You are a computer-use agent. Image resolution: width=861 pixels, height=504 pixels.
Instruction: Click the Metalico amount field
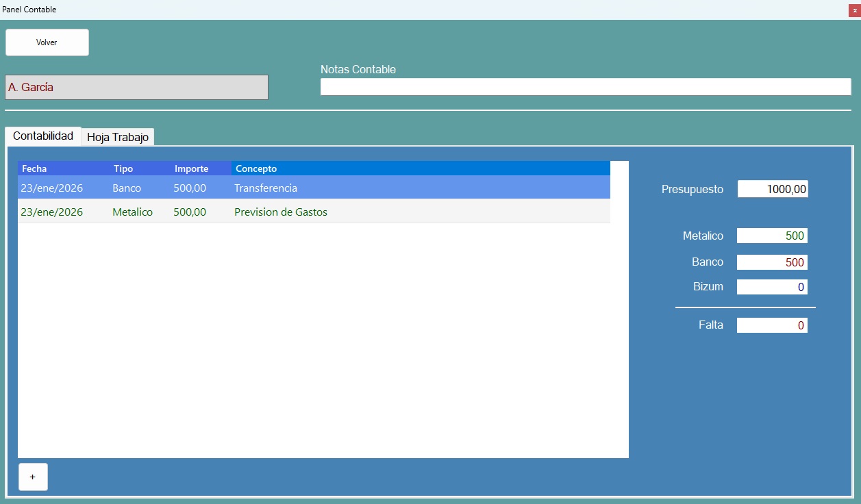772,235
